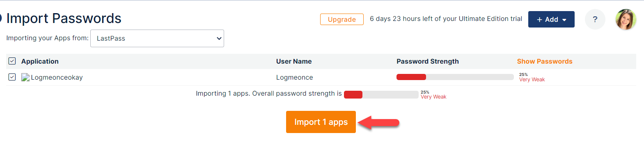Click the red arrow pointing to Import
Screen dimensions: 644x163
coord(378,122)
